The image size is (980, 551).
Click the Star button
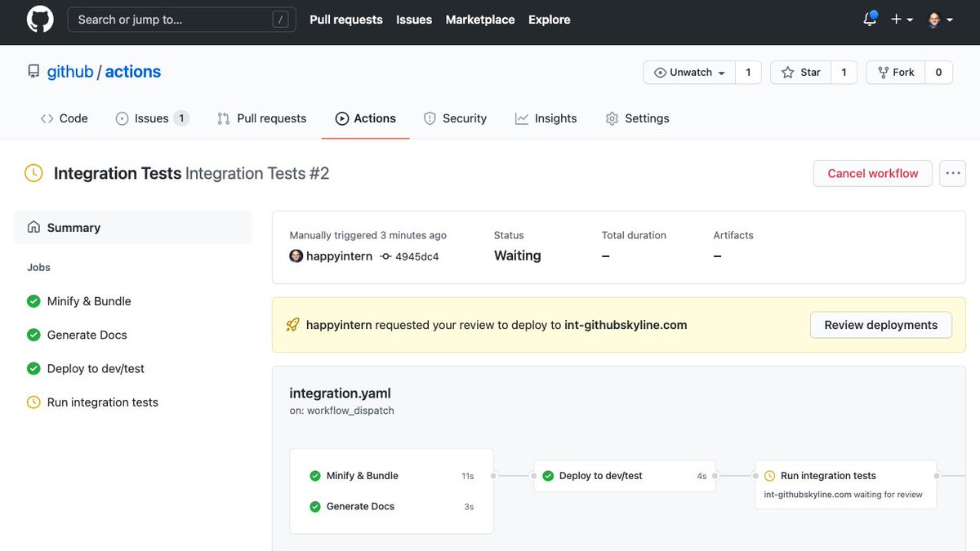(801, 73)
